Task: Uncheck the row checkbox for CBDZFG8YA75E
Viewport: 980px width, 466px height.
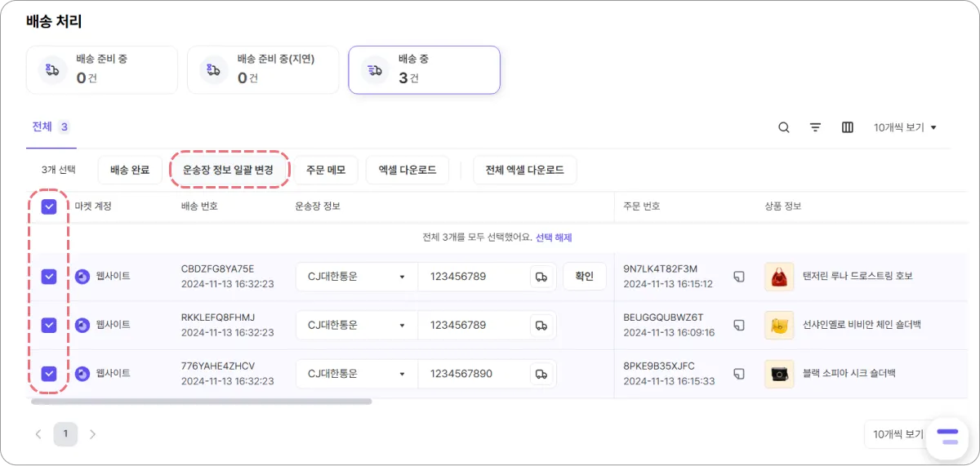Action: click(x=49, y=277)
